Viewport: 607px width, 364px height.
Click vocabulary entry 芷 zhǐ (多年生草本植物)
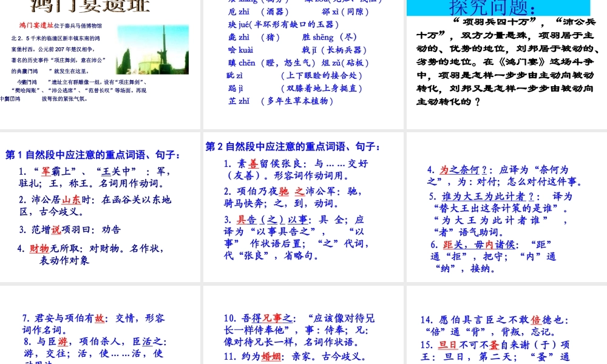(280, 101)
